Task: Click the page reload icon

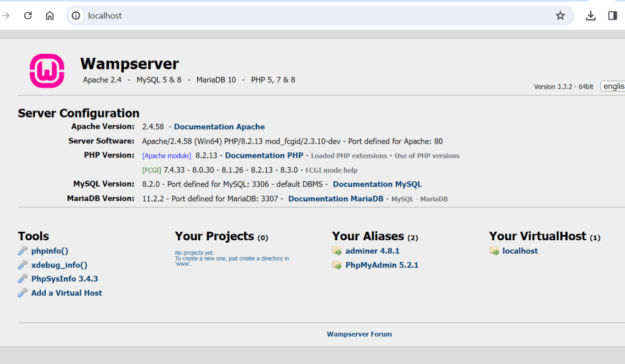Action: point(27,15)
